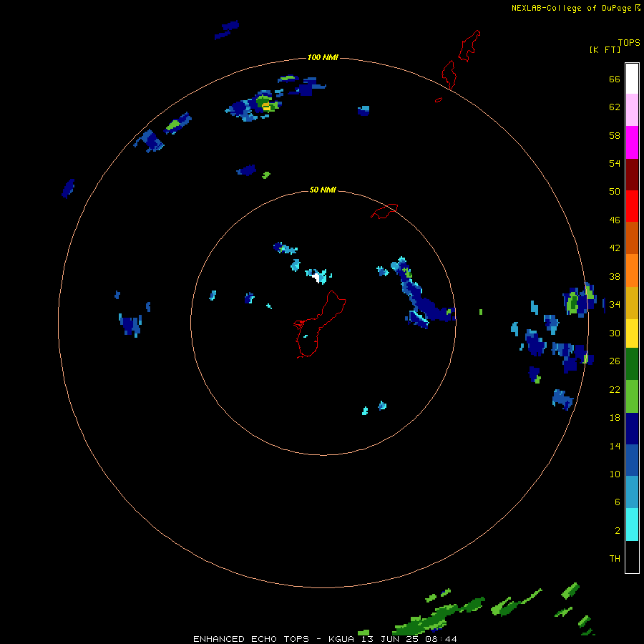Click the white echo patch north of Guam

[316, 277]
